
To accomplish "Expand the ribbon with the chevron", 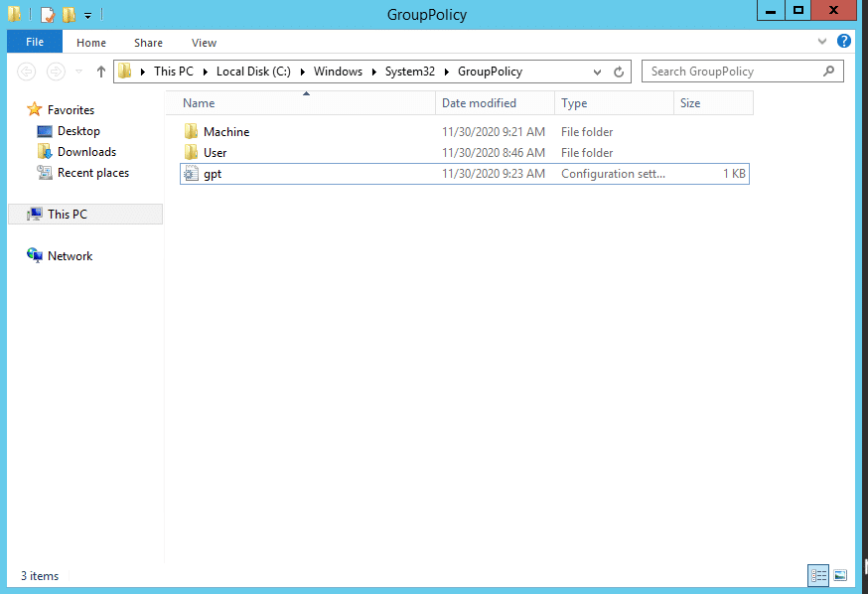I will coord(822,41).
